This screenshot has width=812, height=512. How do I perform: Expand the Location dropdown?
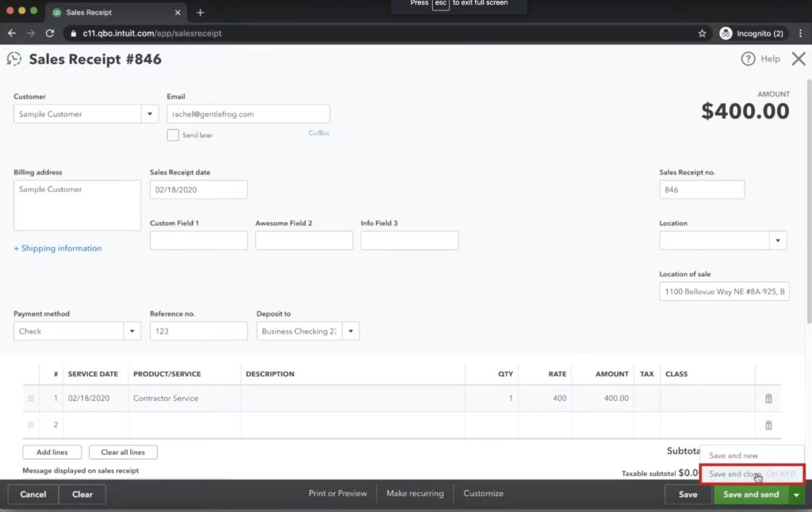[778, 240]
